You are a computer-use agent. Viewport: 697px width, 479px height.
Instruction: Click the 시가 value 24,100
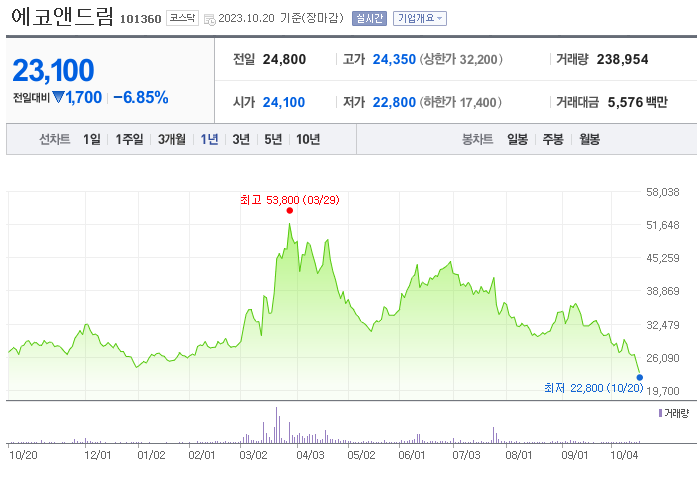pos(284,103)
